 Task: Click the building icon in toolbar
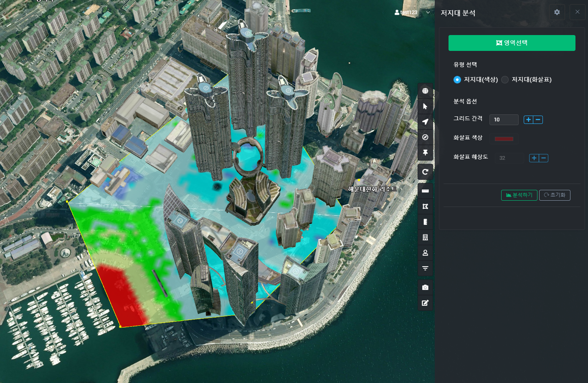[425, 237]
